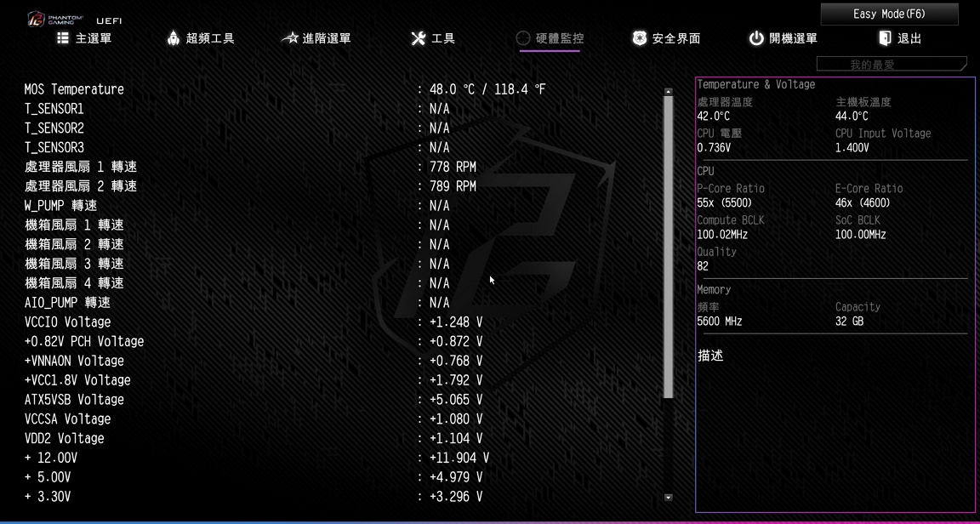Select the 機箱風扇 1 轉速 row
Image resolution: width=980 pixels, height=524 pixels.
click(x=340, y=225)
